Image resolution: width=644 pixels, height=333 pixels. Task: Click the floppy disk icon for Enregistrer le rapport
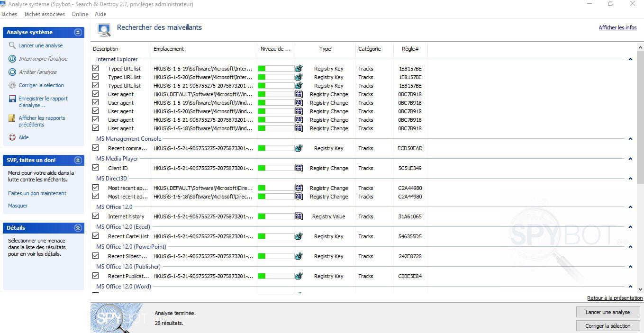pyautogui.click(x=12, y=99)
